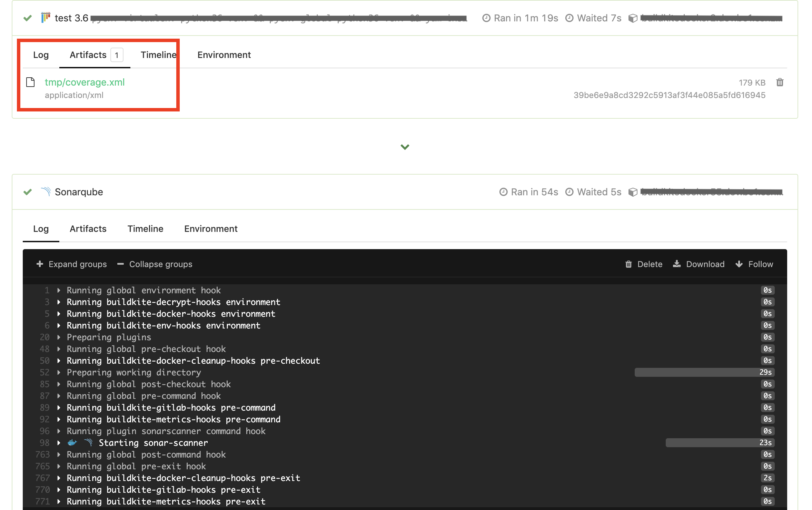Image resolution: width=812 pixels, height=510 pixels.
Task: Delete coverage.xml artifact via trash icon
Action: click(780, 82)
